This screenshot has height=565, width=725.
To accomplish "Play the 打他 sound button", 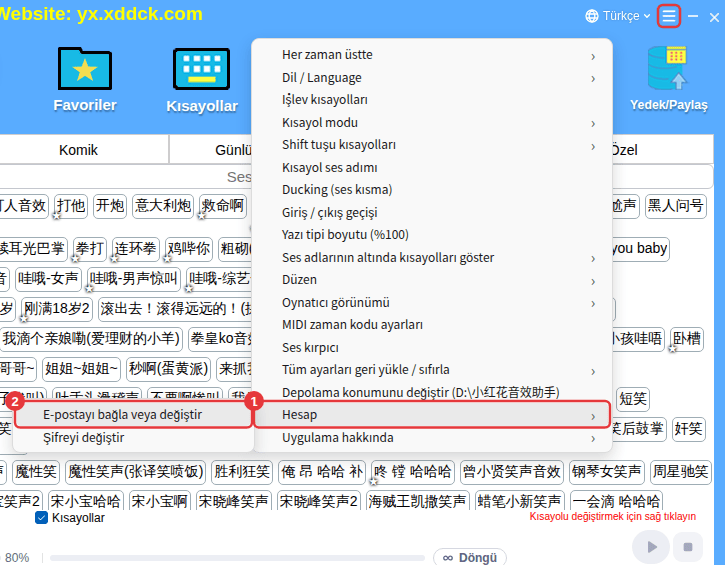I will tap(71, 206).
